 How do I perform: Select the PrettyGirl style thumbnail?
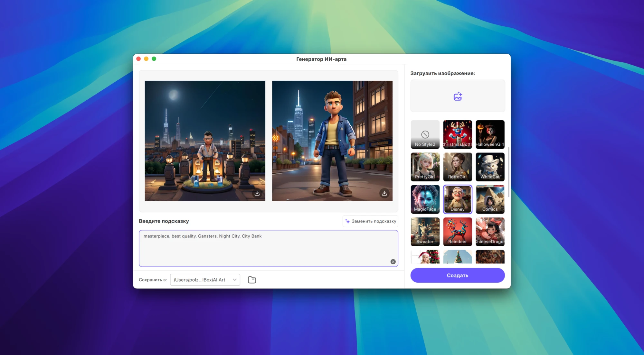coord(425,167)
